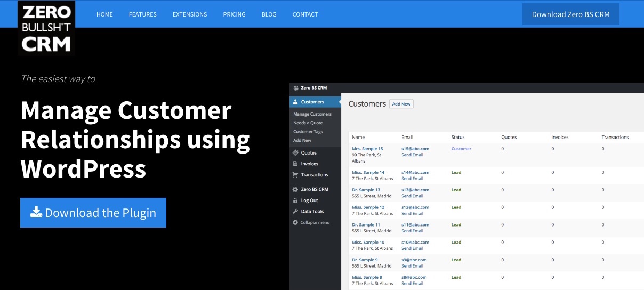
Task: Open Miss. Sample 8 customer record
Action: coord(367,277)
